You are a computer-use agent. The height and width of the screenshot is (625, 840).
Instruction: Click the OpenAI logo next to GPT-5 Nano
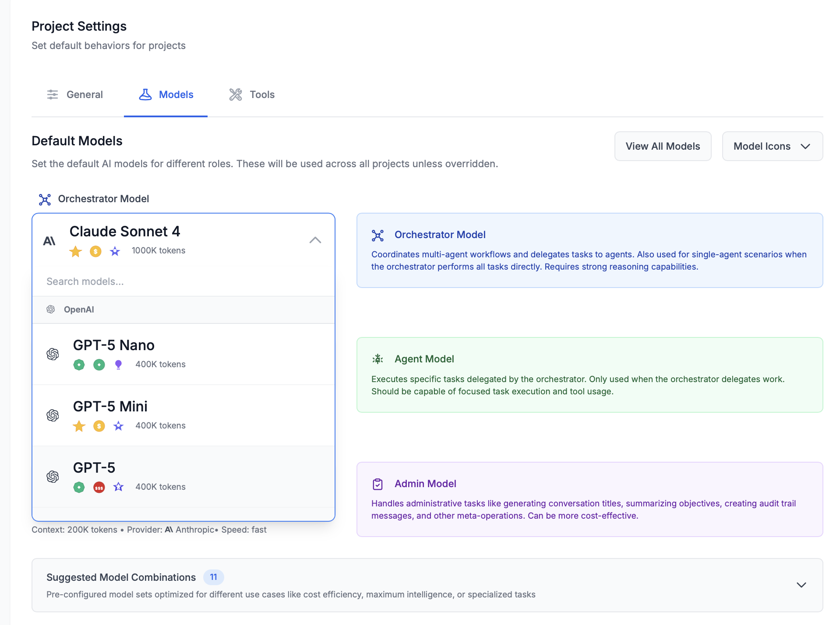point(53,354)
